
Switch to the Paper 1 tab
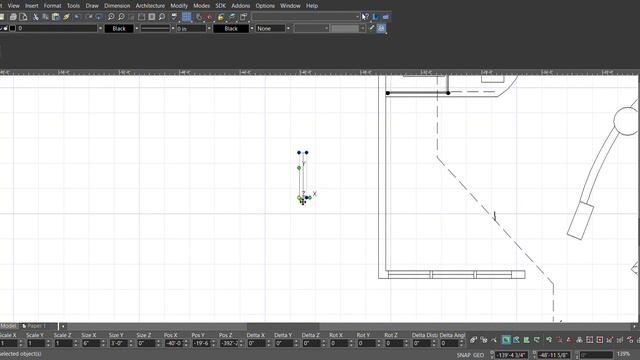coord(37,326)
